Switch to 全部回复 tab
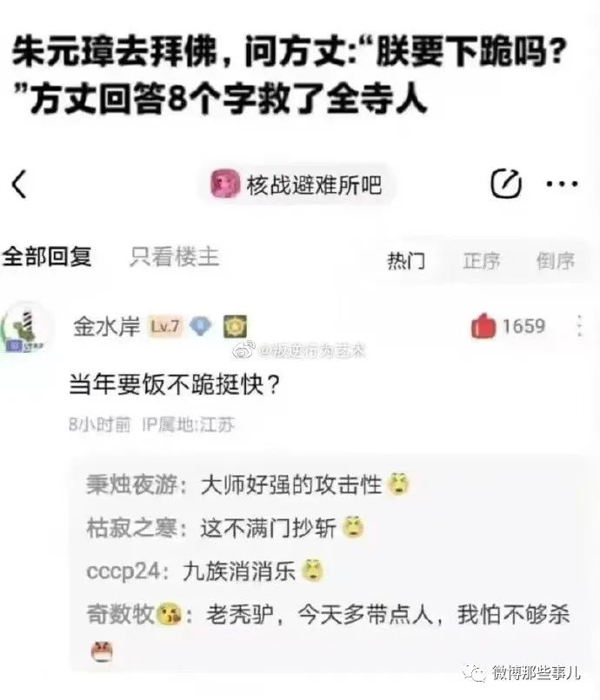 [x=46, y=257]
